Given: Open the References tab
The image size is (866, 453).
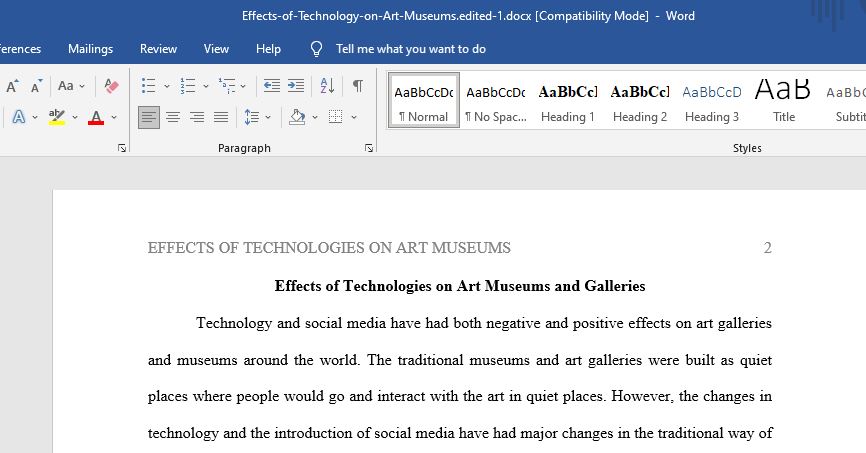Looking at the screenshot, I should 20,49.
